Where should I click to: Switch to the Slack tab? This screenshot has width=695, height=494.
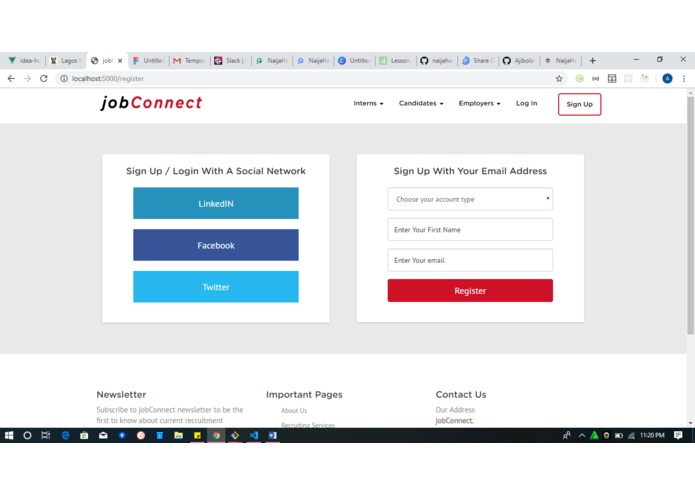pyautogui.click(x=230, y=60)
